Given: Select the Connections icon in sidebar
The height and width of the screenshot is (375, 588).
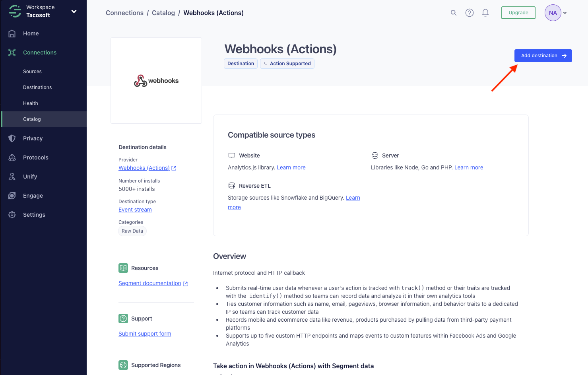Looking at the screenshot, I should (12, 52).
